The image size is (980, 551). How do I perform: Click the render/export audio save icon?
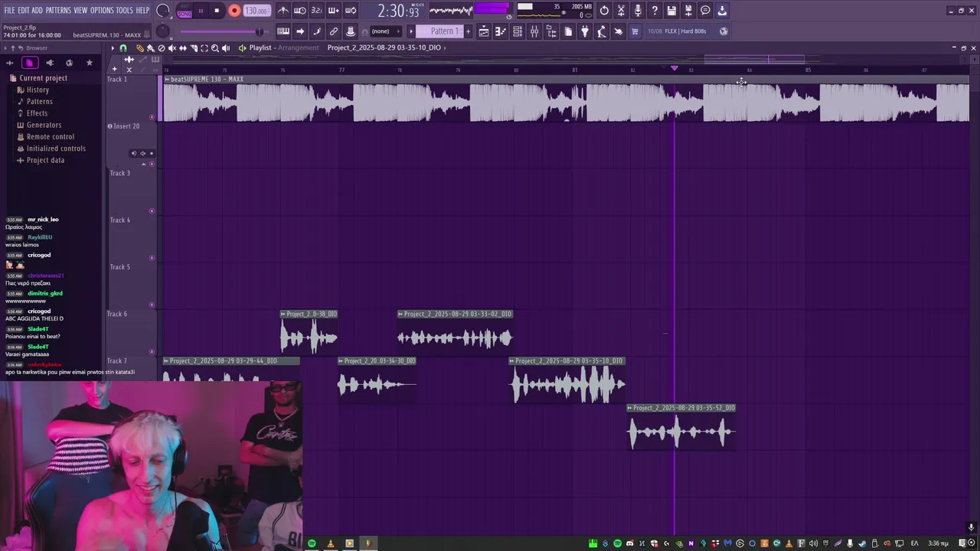(688, 11)
